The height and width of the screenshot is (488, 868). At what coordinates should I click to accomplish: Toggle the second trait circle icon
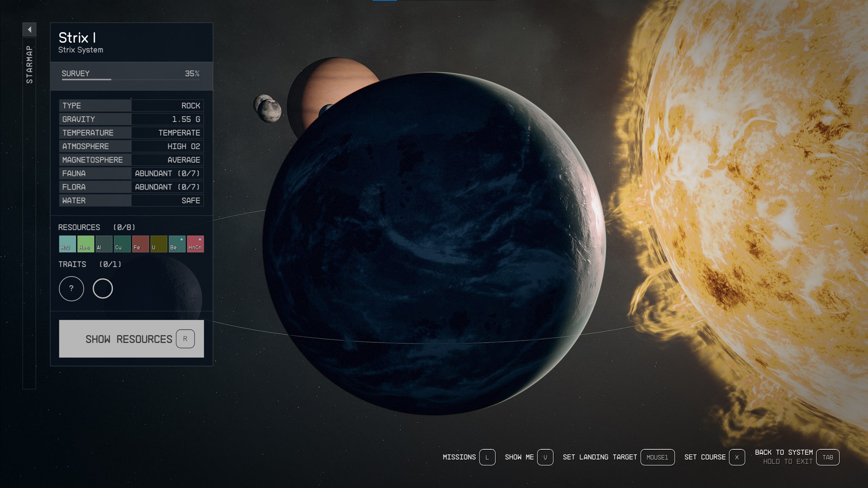coord(102,288)
